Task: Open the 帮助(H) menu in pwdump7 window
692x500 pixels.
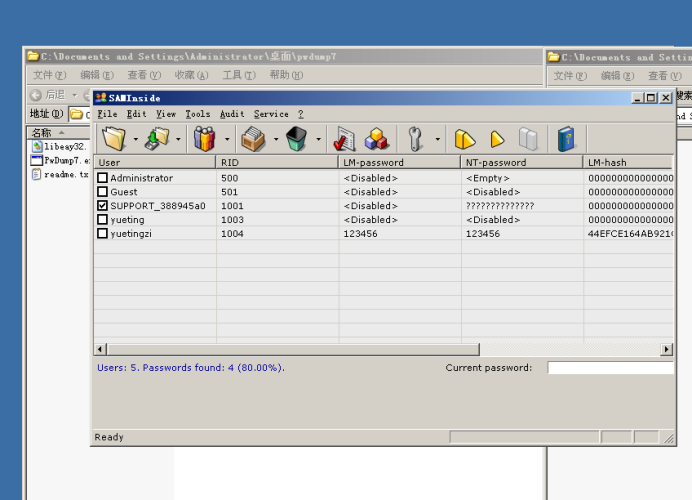Action: pyautogui.click(x=286, y=75)
